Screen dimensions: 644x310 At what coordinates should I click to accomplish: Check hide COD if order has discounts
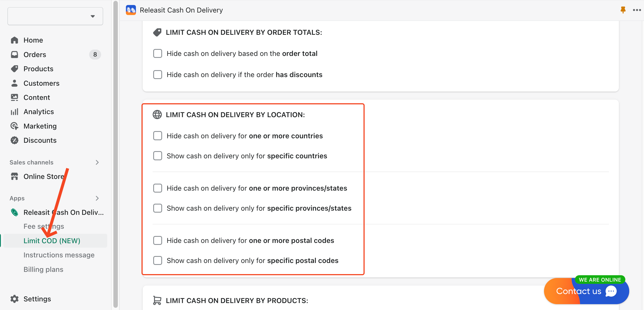[x=158, y=75]
